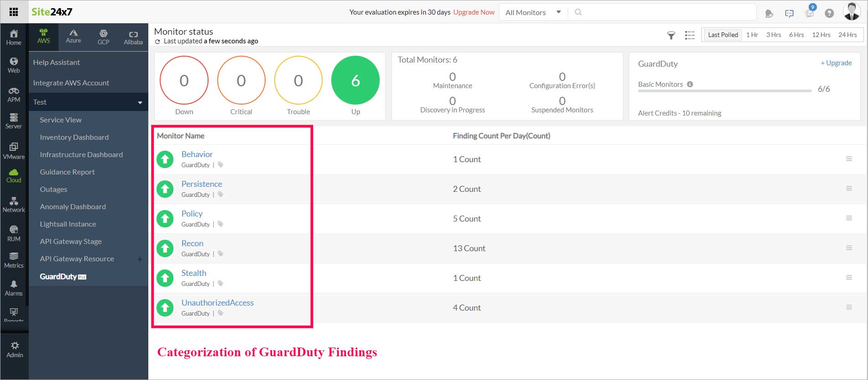Open the UnauthorizedAccess monitor link
Image resolution: width=868 pixels, height=380 pixels.
(217, 303)
